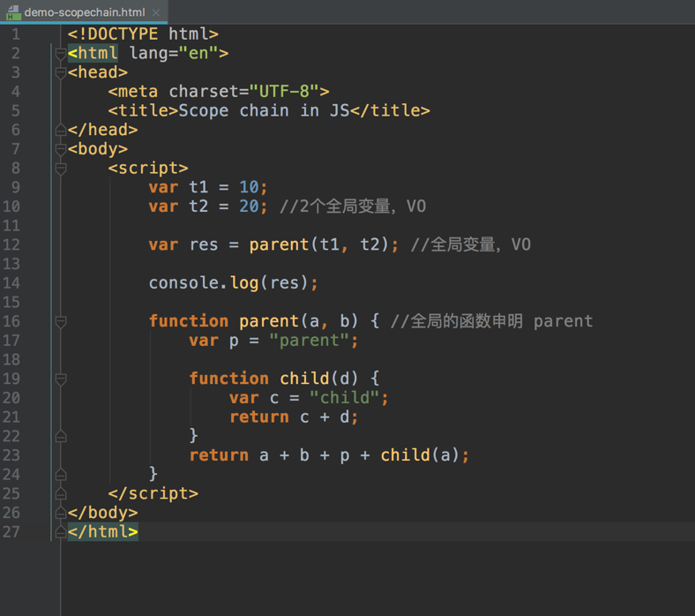Click the comment //2个全局变量, VO

point(353,207)
